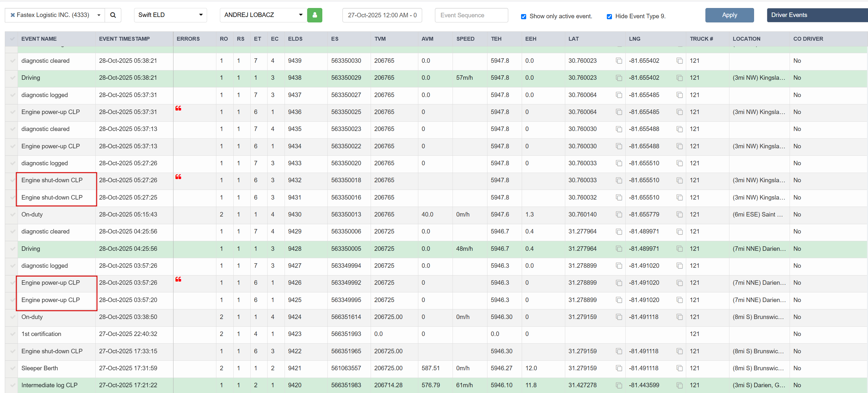The height and width of the screenshot is (393, 868).
Task: Check the row tick for Driving 05:38:21
Action: (12, 78)
